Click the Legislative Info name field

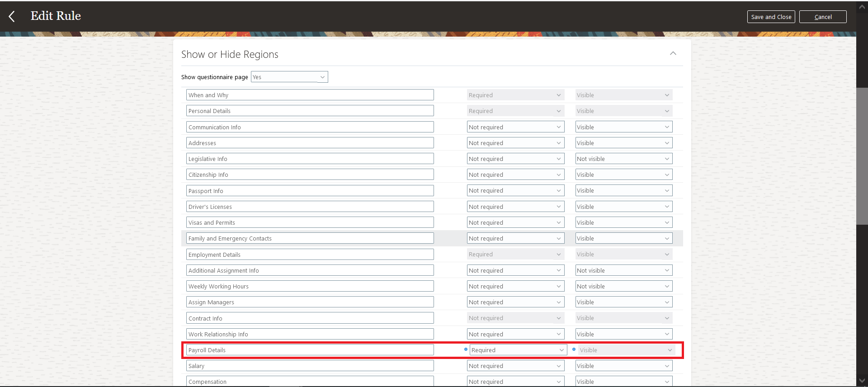pyautogui.click(x=310, y=159)
